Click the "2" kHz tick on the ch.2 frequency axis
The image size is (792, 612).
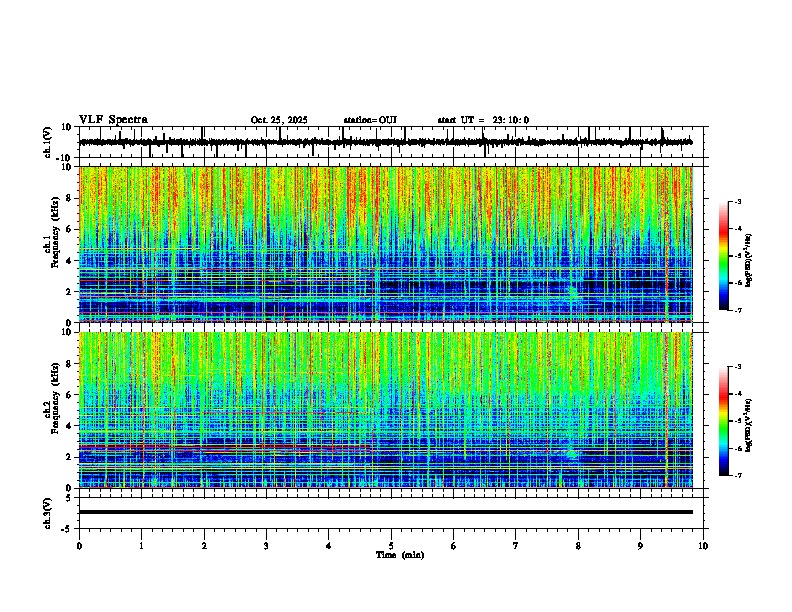[70, 457]
